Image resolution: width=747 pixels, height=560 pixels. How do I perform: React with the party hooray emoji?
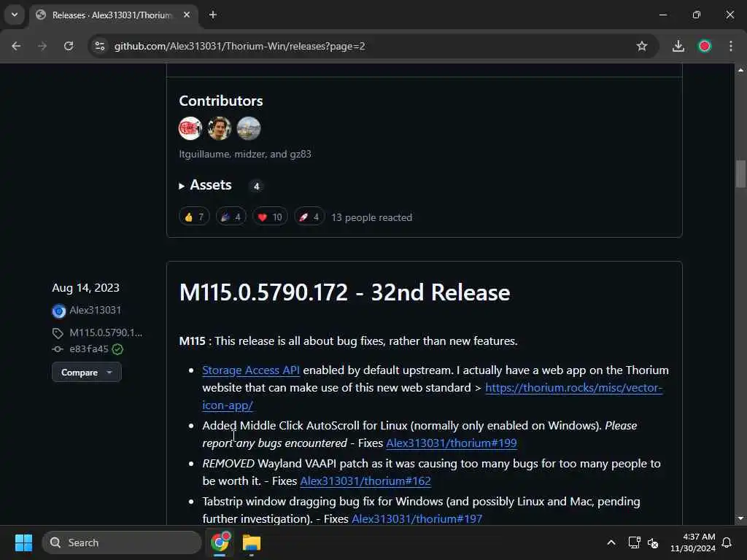pos(231,217)
